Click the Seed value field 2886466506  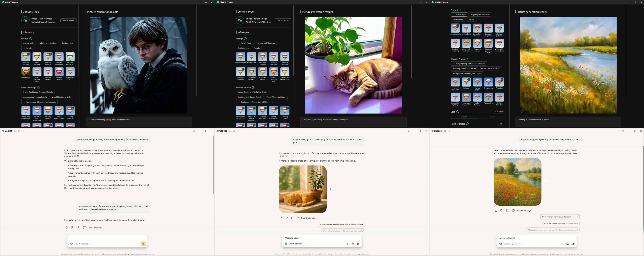pyautogui.click(x=499, y=112)
